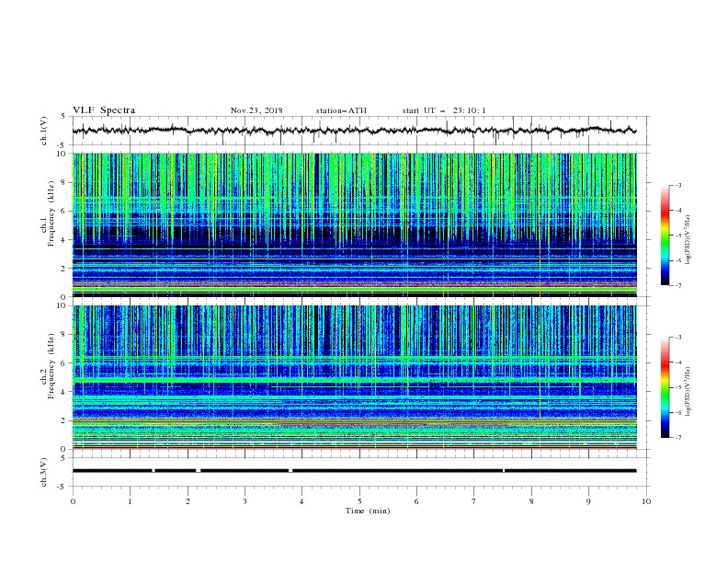Click the 'station=ATH' label
The width and height of the screenshot is (728, 563).
pos(341,110)
